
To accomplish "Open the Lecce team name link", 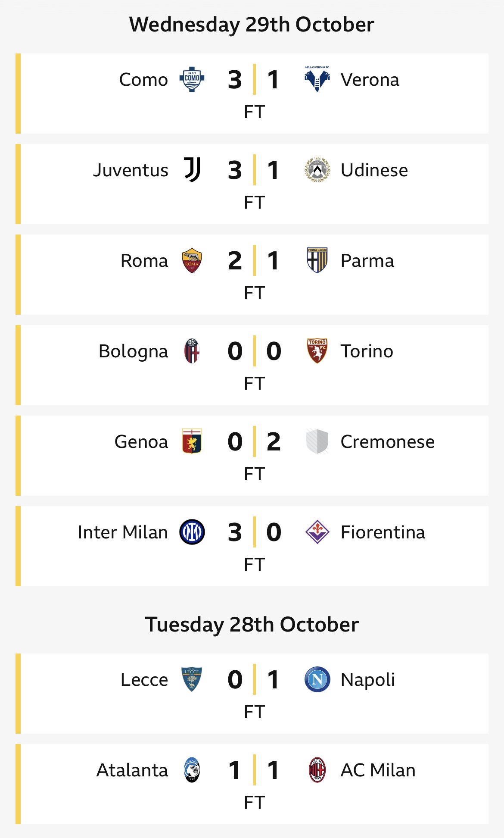I will click(x=144, y=679).
